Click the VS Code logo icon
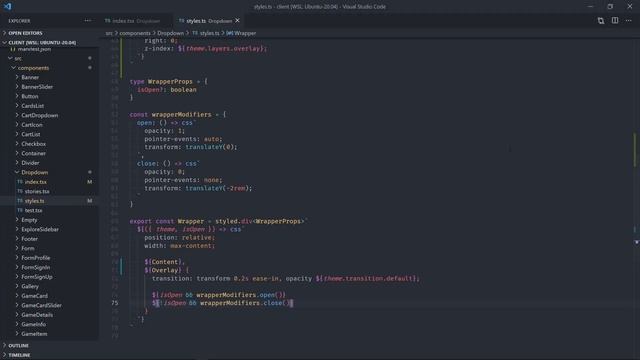This screenshot has height=360, width=640. pyautogui.click(x=7, y=6)
